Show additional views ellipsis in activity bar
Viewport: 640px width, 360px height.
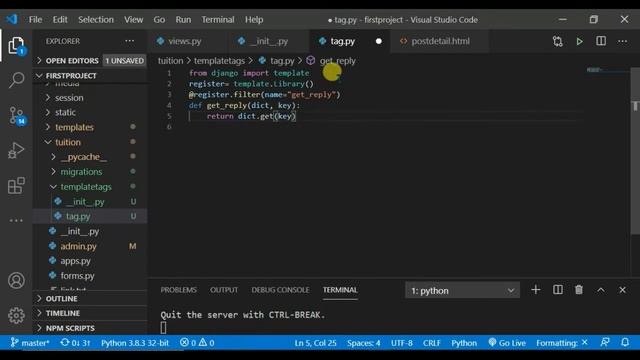(x=16, y=220)
